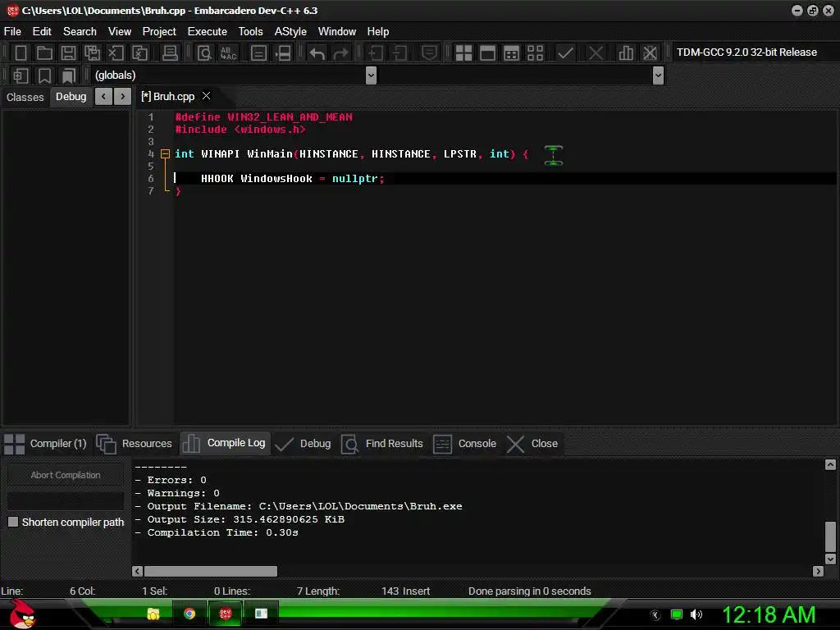The width and height of the screenshot is (840, 630).
Task: Click the Close file toolbar icon
Action: pyautogui.click(x=116, y=52)
